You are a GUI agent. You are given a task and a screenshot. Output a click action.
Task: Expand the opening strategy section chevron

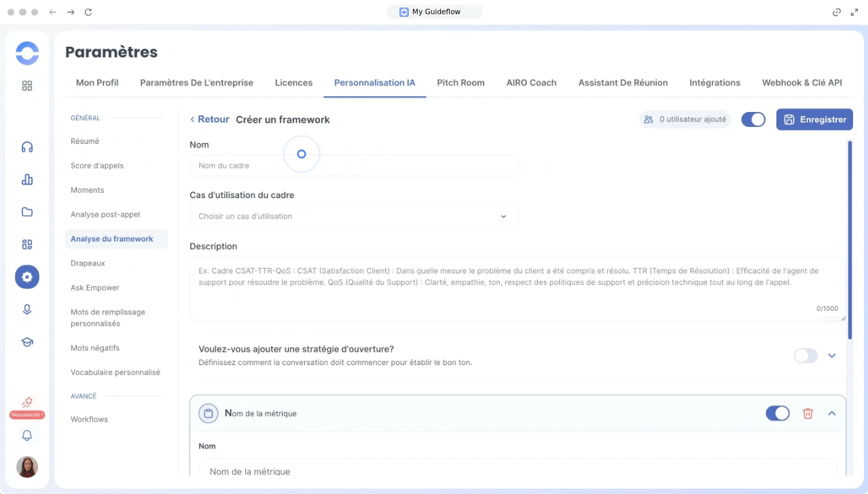point(831,356)
